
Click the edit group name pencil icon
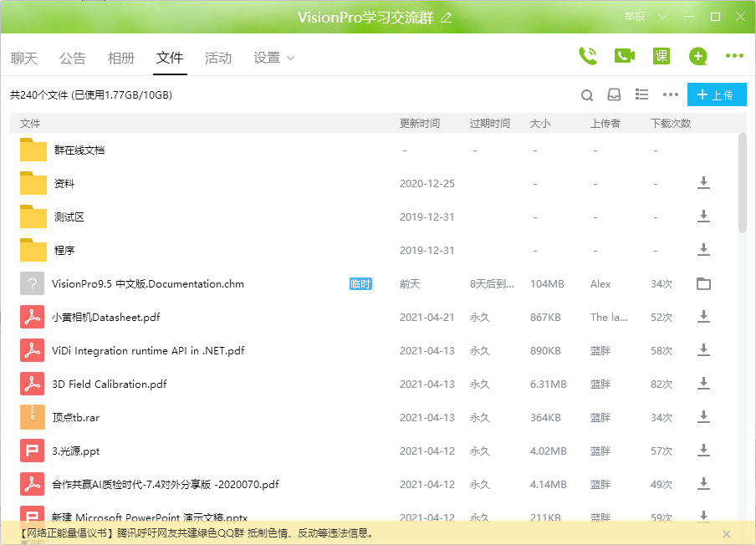[x=446, y=18]
